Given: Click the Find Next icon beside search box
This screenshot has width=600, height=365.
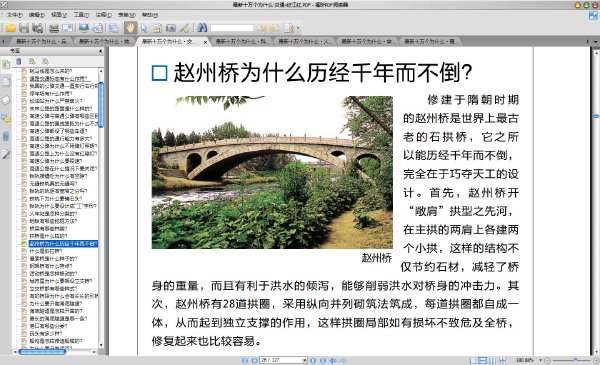Looking at the screenshot, I should (274, 28).
